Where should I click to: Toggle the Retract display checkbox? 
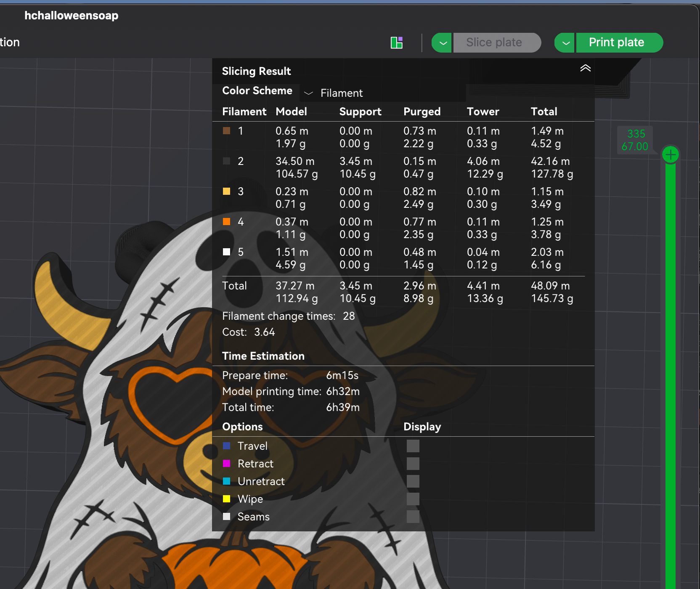pyautogui.click(x=413, y=464)
